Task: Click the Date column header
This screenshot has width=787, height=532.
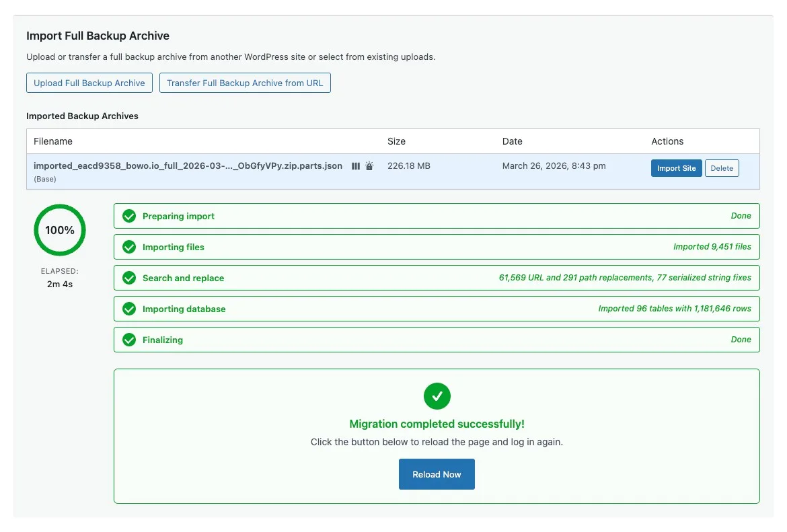Action: click(x=512, y=141)
